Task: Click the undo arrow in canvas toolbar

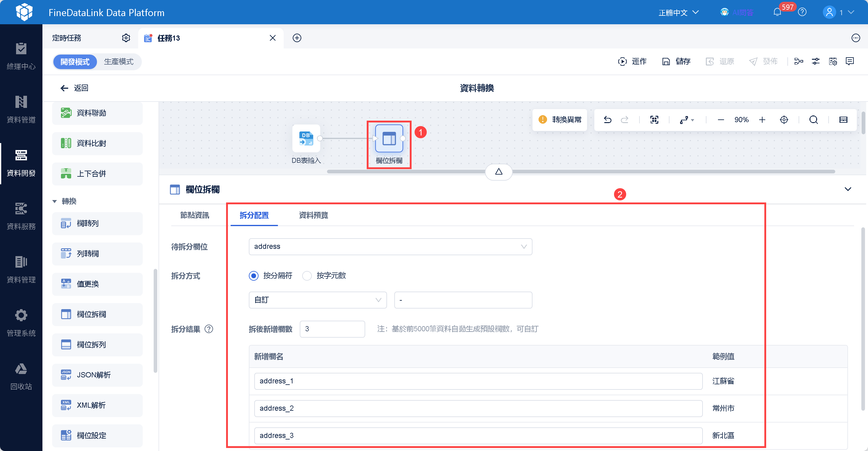Action: (607, 120)
